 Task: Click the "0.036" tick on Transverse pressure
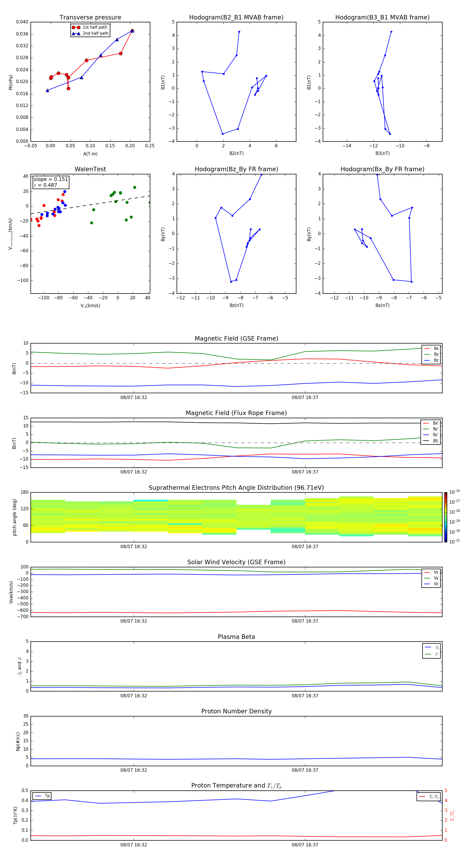click(22, 34)
